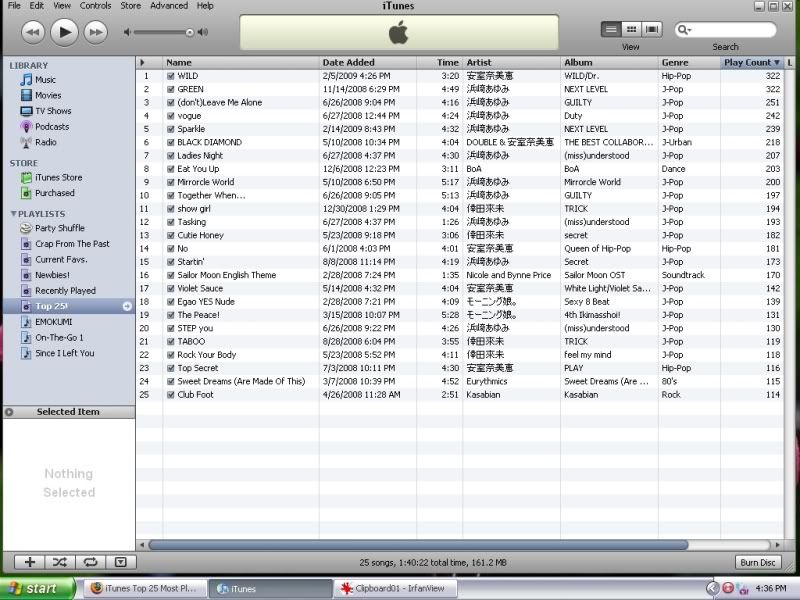Toggle the BLACK DIAMOND checkbox
The image size is (800, 600).
click(x=171, y=142)
